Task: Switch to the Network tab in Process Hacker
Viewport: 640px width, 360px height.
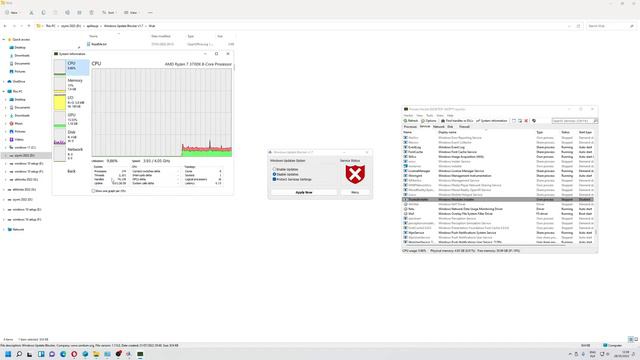Action: tap(438, 127)
